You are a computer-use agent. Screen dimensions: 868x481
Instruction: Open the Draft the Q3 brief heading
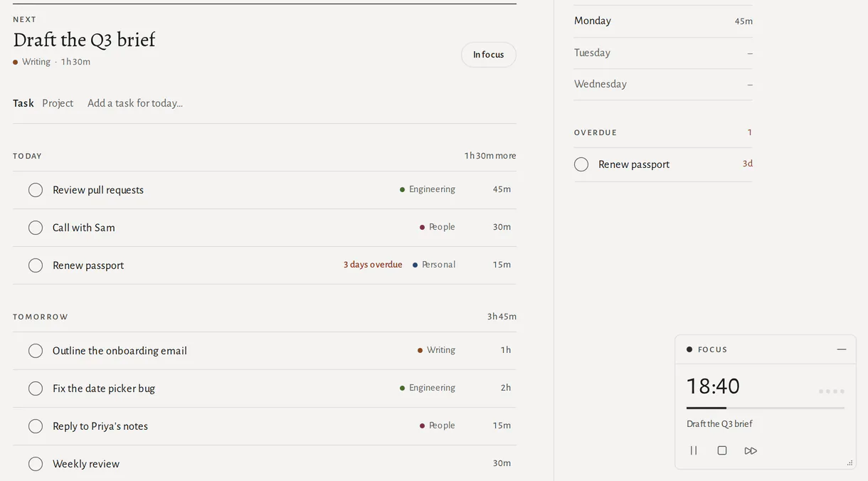pos(84,40)
